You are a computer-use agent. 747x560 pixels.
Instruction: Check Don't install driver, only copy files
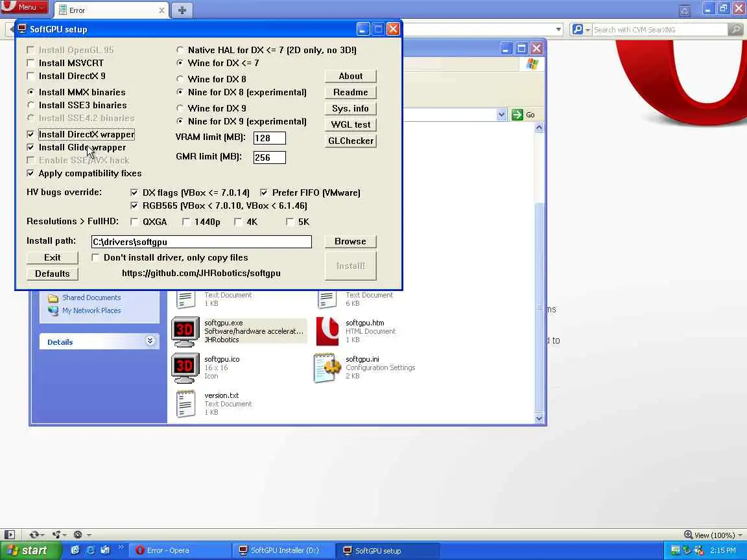click(x=95, y=257)
